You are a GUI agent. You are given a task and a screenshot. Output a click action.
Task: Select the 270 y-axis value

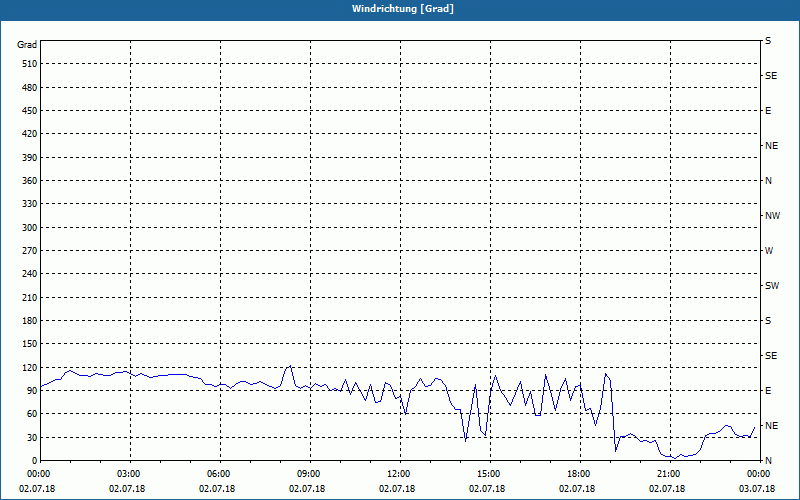tap(29, 251)
